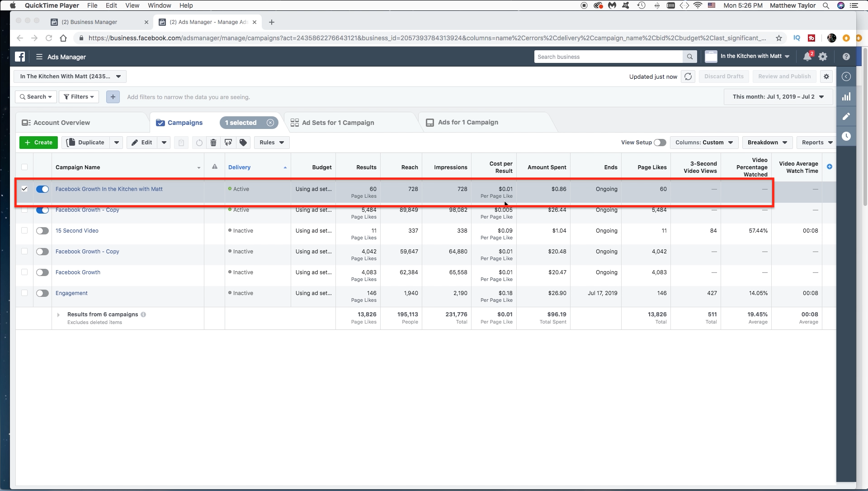868x491 pixels.
Task: Turn off Facebook Growth In the Kitchen campaign
Action: pos(42,189)
